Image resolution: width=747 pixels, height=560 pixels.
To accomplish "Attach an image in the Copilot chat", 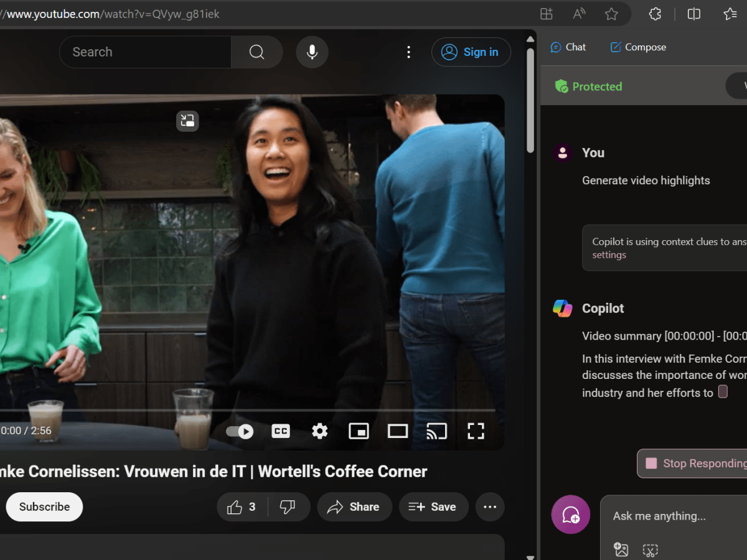I will [x=620, y=550].
